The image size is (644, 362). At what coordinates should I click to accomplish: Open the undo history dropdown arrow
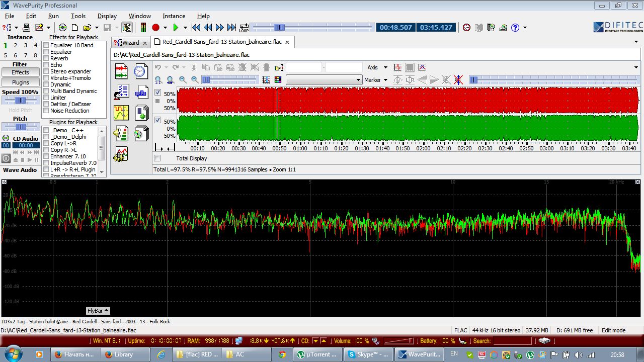click(167, 67)
